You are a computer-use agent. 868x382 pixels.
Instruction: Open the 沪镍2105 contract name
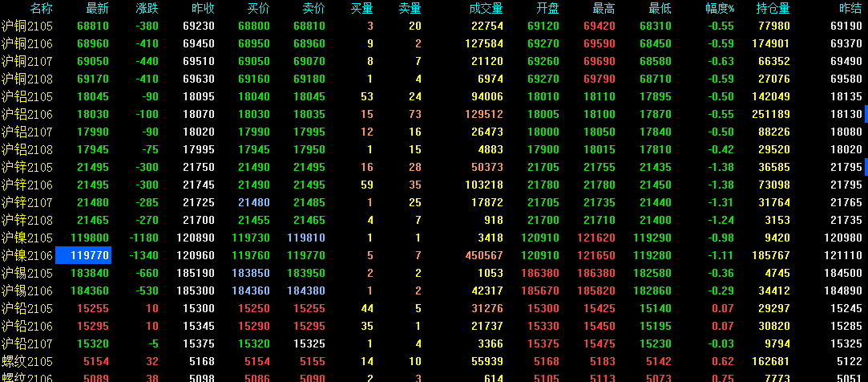26,238
